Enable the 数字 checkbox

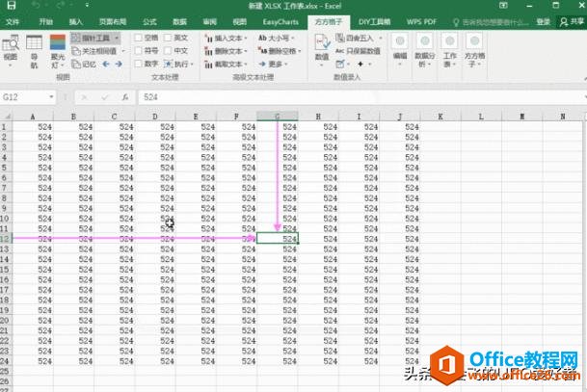click(138, 64)
